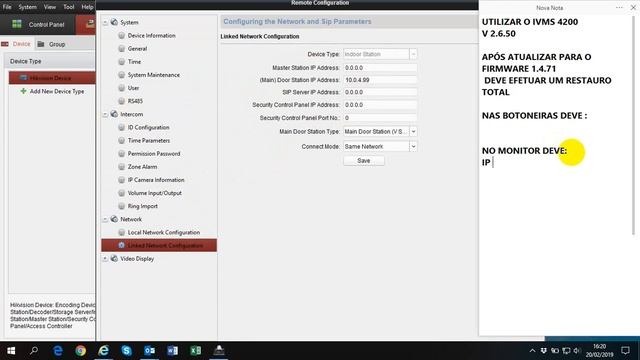Viewport: 640px width, 360px height.
Task: Click the Group tab folder icon
Action: tap(41, 44)
